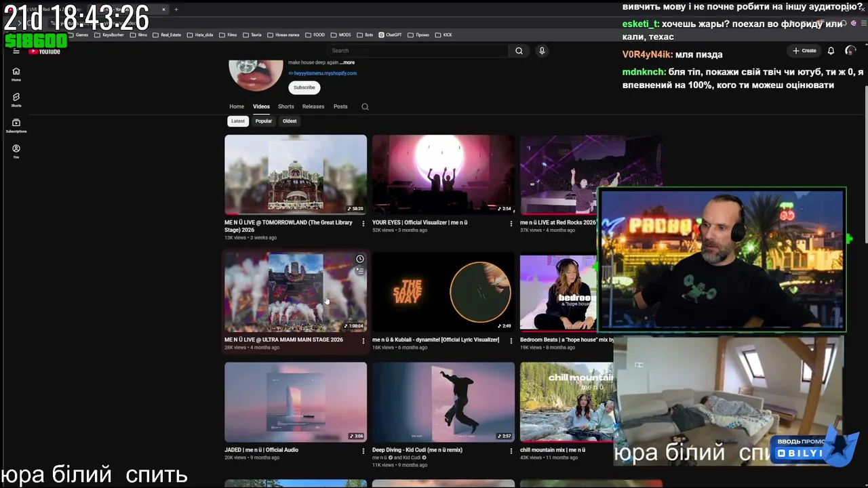
Task: Play the Deep Diving remix thumbnail
Action: [x=443, y=402]
